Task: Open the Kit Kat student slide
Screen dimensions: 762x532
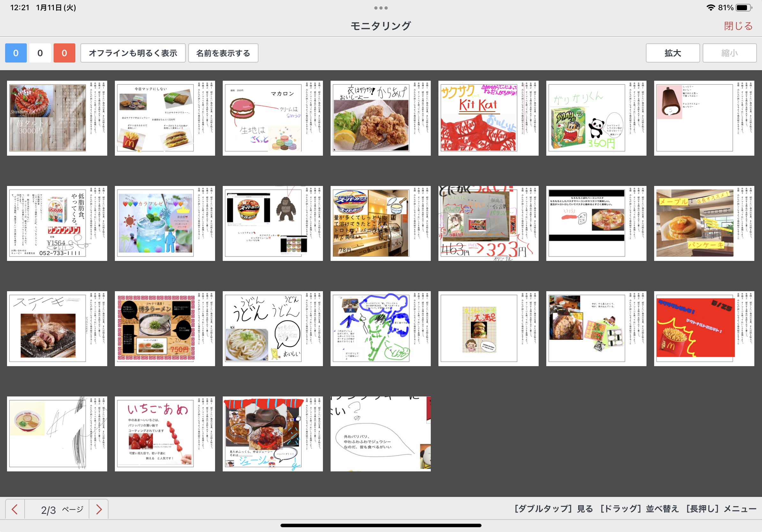Action: coord(488,118)
